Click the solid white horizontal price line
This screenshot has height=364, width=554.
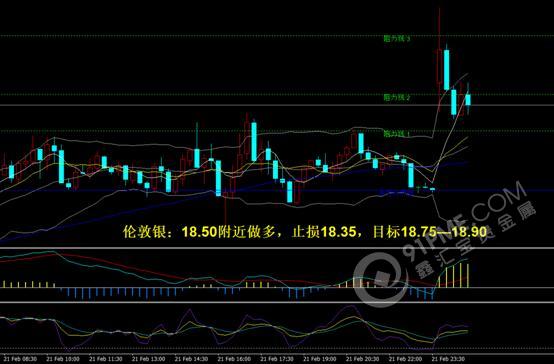coord(277,105)
